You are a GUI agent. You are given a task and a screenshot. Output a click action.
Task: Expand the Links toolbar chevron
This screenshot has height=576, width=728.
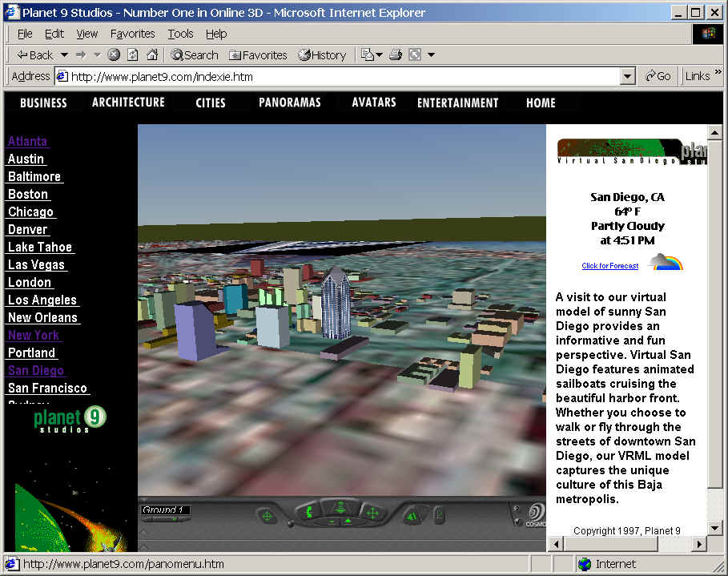point(718,72)
